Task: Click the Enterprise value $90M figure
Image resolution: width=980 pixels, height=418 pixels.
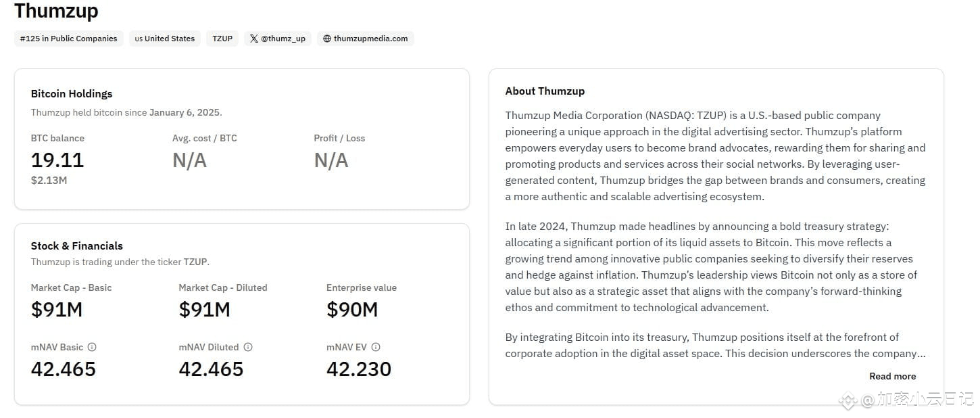Action: (352, 310)
